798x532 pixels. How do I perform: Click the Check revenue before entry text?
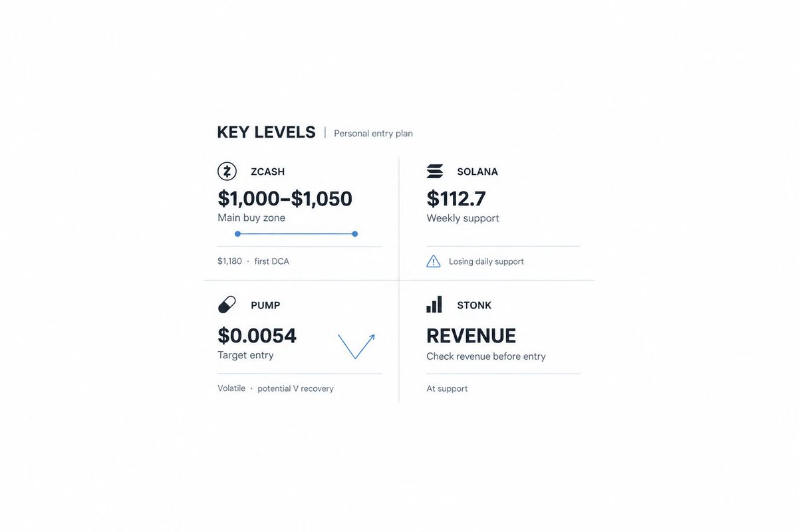pyautogui.click(x=486, y=356)
